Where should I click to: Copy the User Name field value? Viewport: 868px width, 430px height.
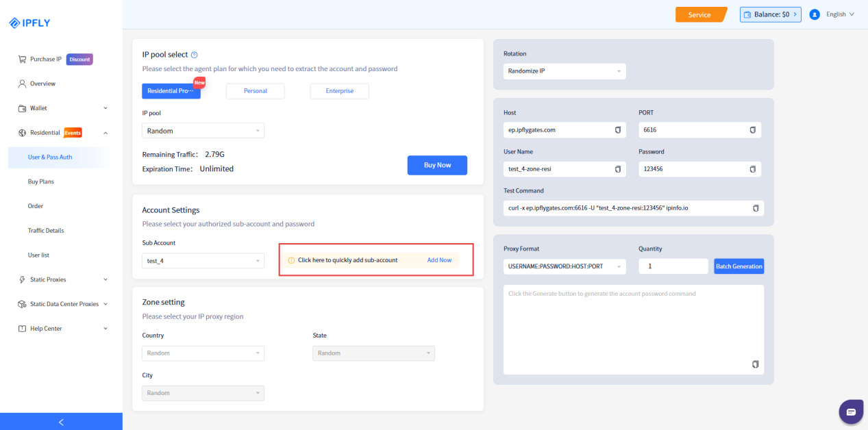pyautogui.click(x=617, y=169)
